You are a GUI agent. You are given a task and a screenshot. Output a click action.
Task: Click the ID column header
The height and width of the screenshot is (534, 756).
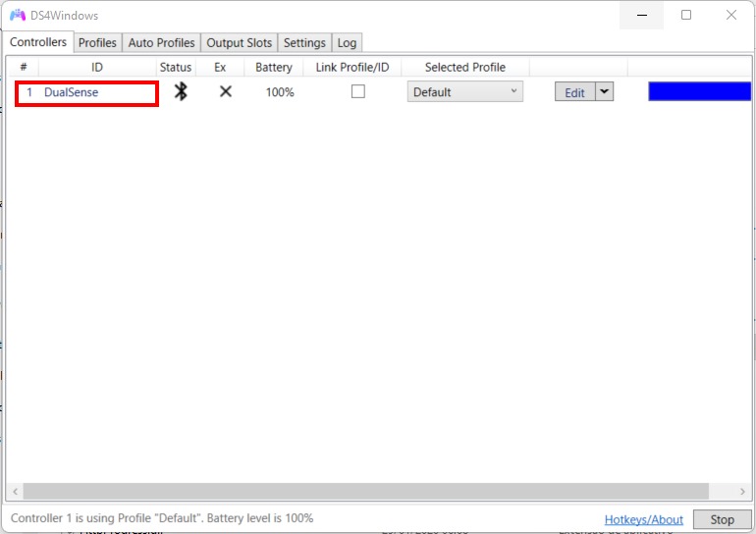click(x=97, y=67)
